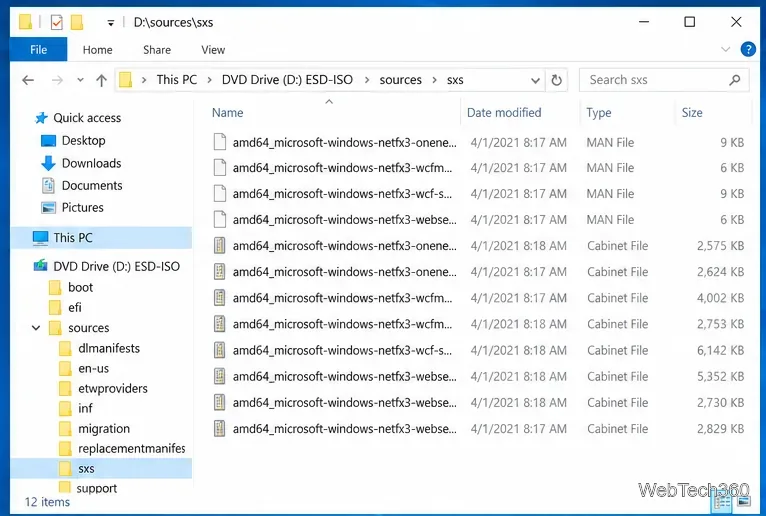766x516 pixels.
Task: Select the 2,624 KB cabinet file icon
Action: 219,272
